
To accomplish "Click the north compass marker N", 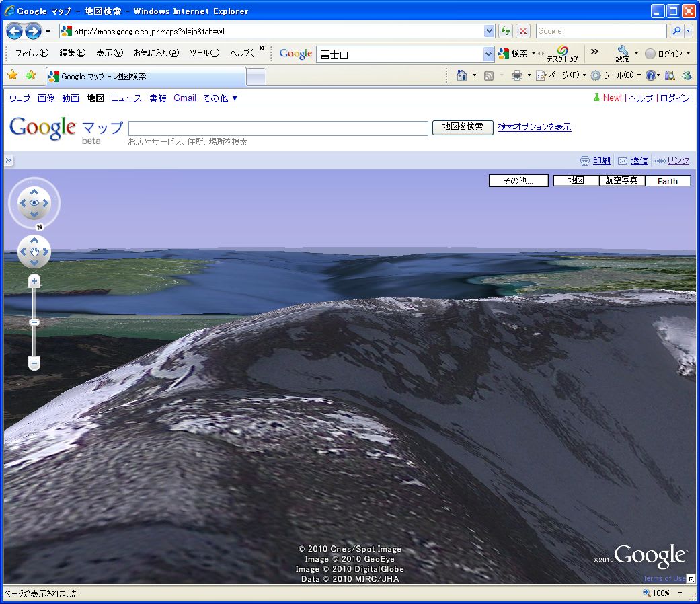I will (x=40, y=227).
